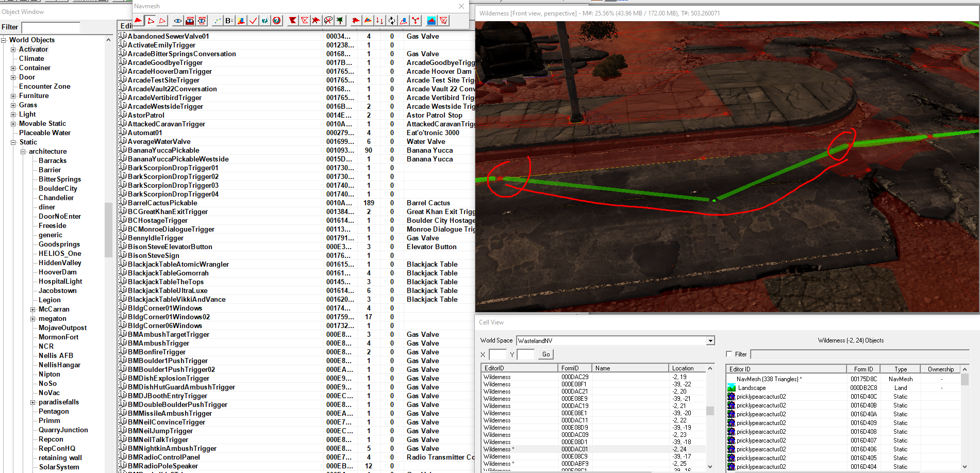Toggle the plain eye view mode icon

(178, 21)
